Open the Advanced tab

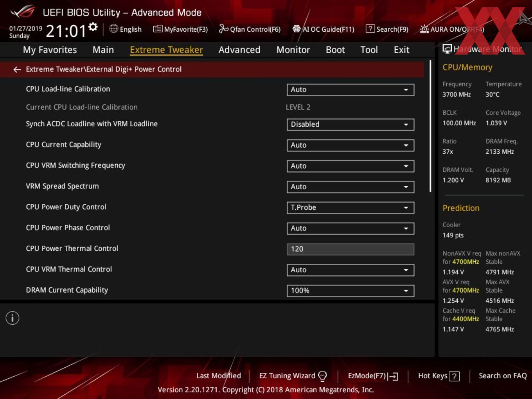(239, 50)
